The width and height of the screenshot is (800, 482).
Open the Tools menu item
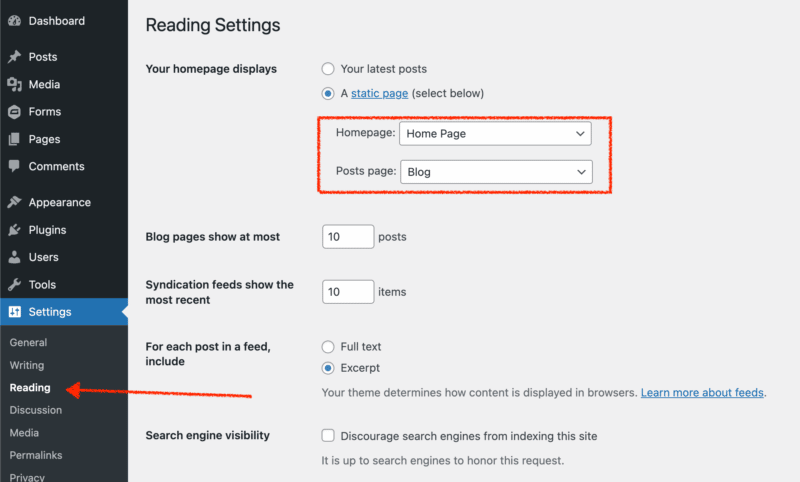42,285
